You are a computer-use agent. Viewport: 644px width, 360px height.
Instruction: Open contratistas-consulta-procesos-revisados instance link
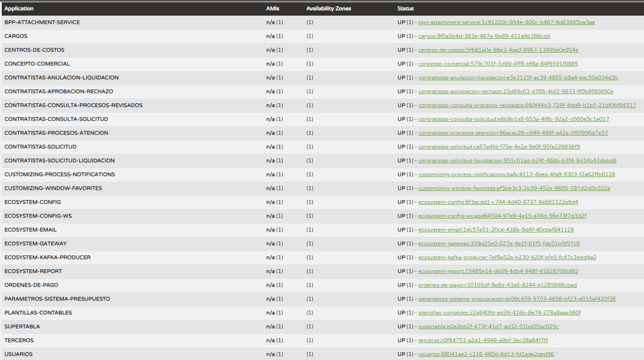coord(527,105)
